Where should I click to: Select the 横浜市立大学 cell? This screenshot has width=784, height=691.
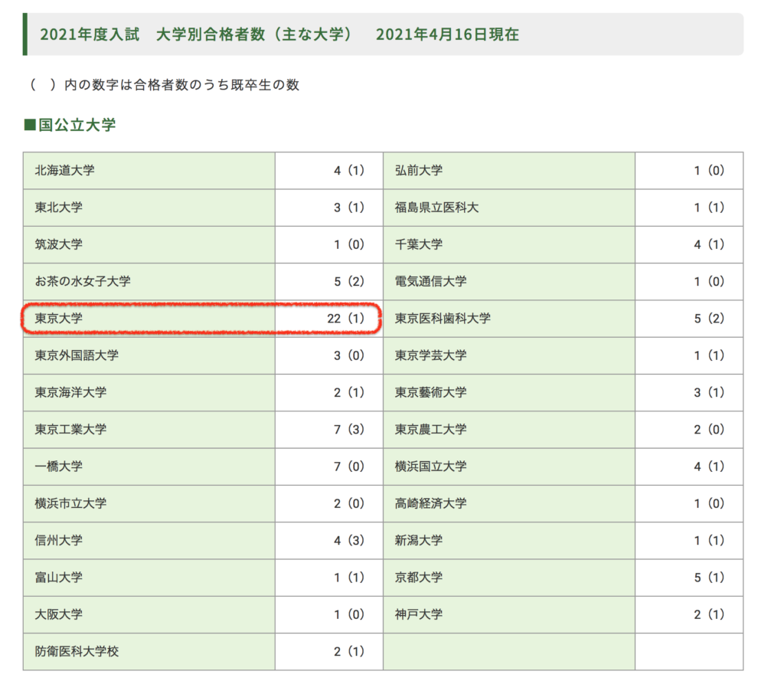pos(149,504)
